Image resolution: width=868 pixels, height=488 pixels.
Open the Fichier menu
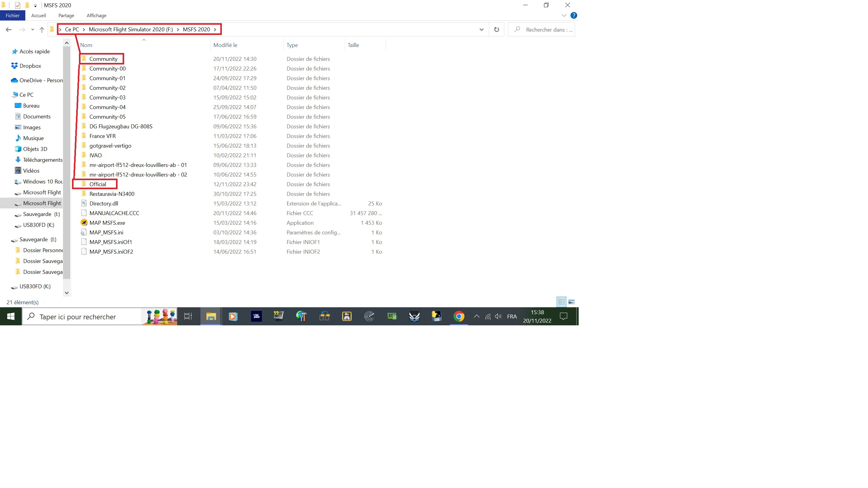[x=12, y=15]
